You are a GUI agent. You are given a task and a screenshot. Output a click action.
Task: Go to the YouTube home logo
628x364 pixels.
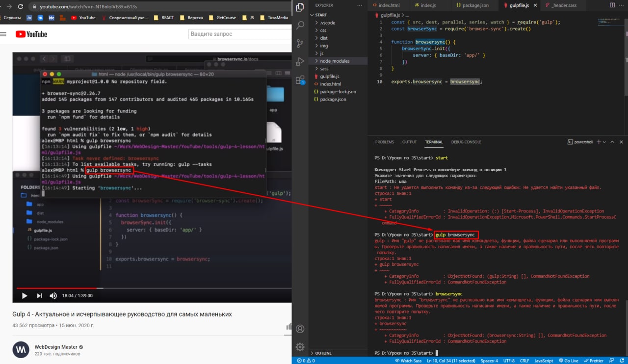pos(31,34)
